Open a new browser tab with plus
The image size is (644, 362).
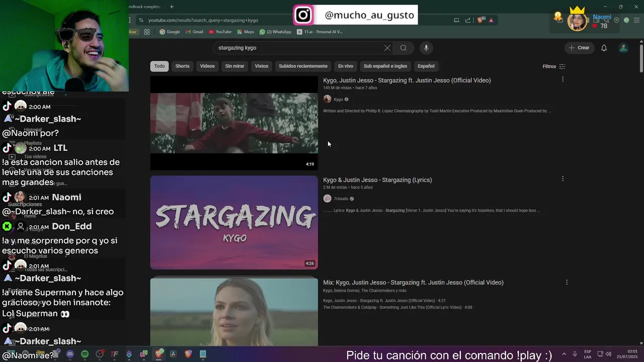click(x=172, y=7)
